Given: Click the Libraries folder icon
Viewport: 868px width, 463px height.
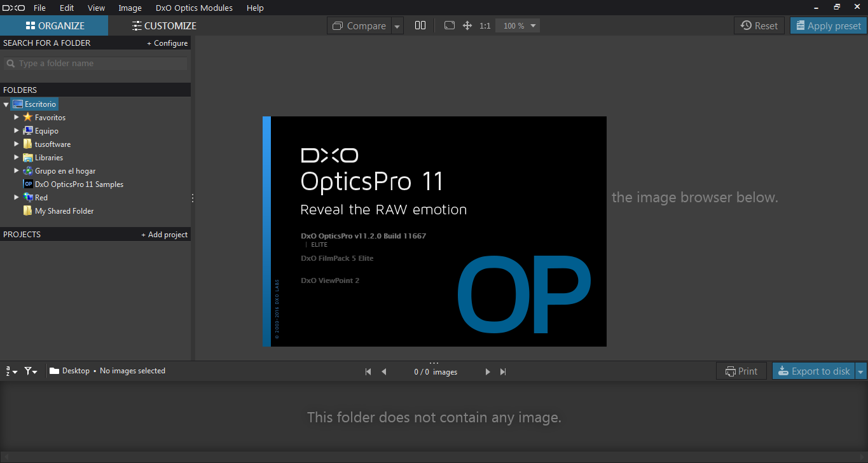Looking at the screenshot, I should pyautogui.click(x=27, y=157).
